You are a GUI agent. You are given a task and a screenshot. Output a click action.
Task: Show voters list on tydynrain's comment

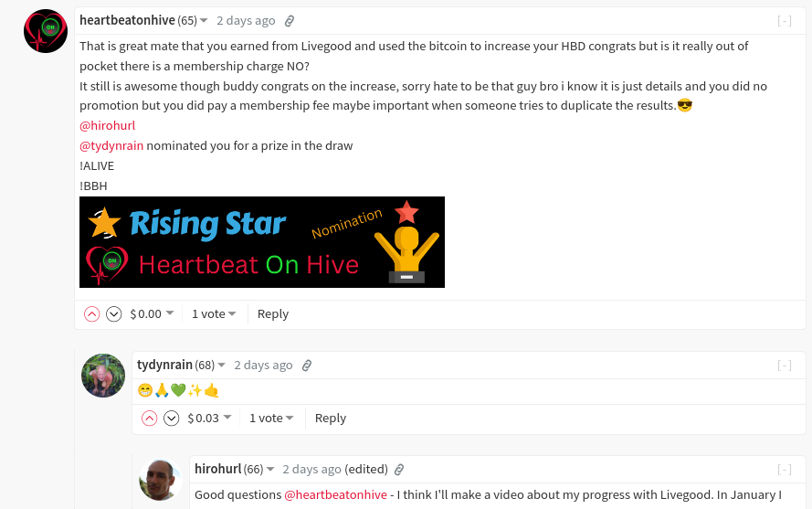[x=271, y=419]
